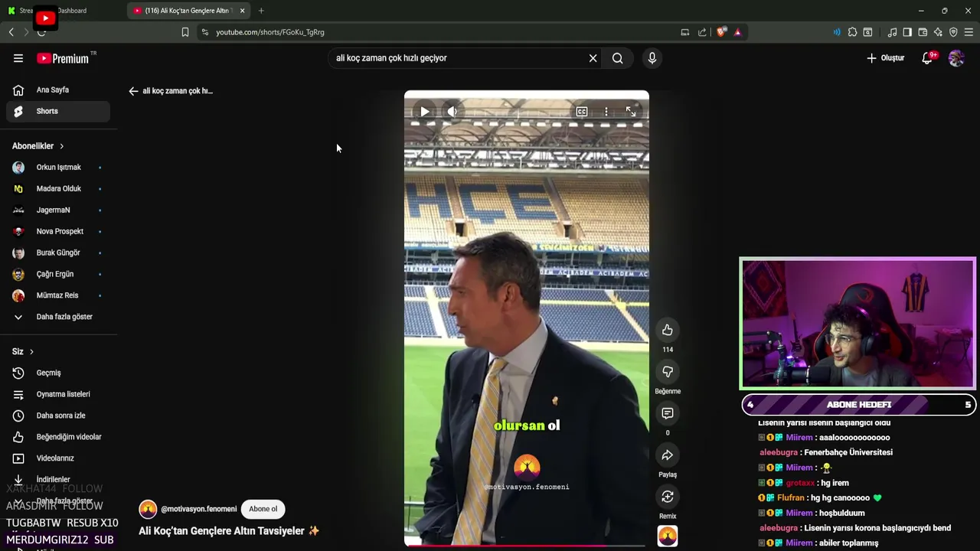Go back in the browser

pyautogui.click(x=11, y=32)
